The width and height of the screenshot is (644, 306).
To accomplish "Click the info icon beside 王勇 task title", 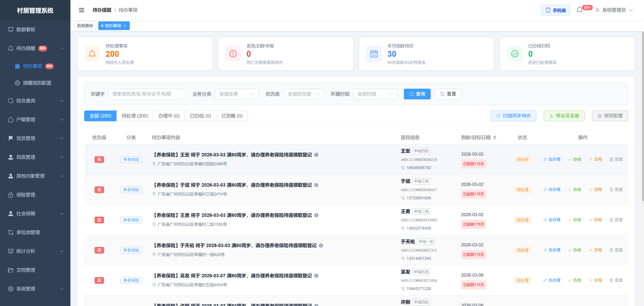I will coord(316,215).
